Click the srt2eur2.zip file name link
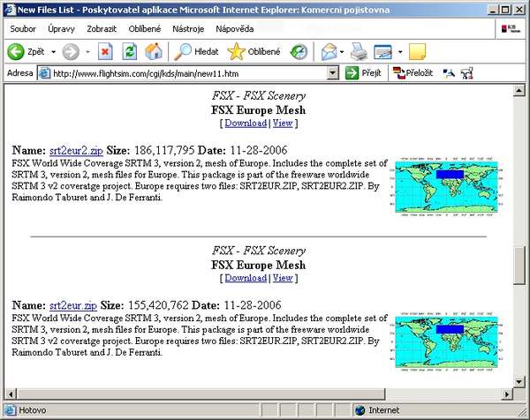 coord(76,150)
